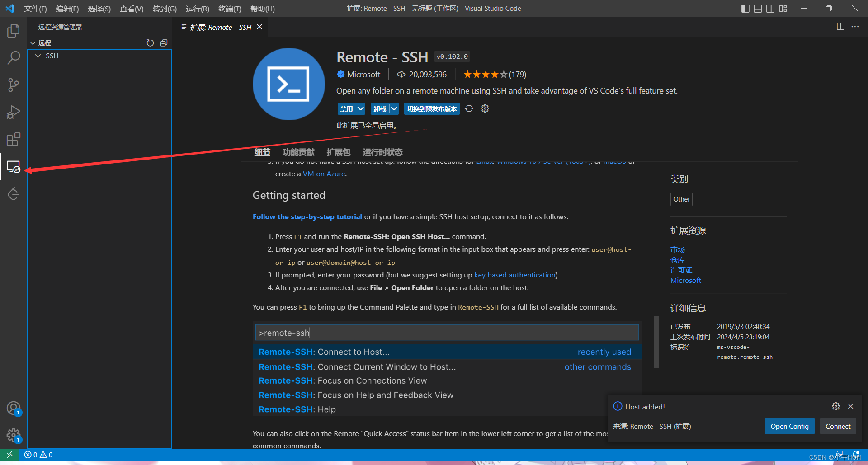Collapse the SSH tree node
The width and height of the screenshot is (868, 465).
pos(38,56)
